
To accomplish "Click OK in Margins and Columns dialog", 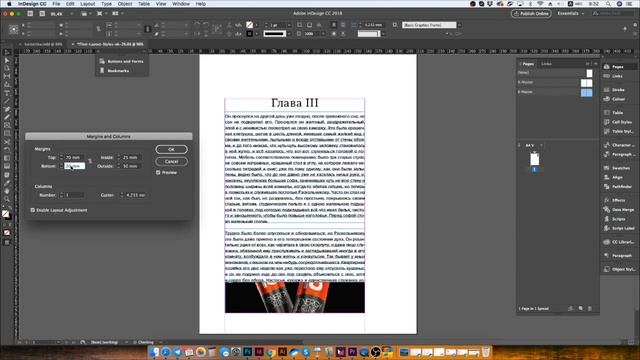I will click(x=171, y=149).
